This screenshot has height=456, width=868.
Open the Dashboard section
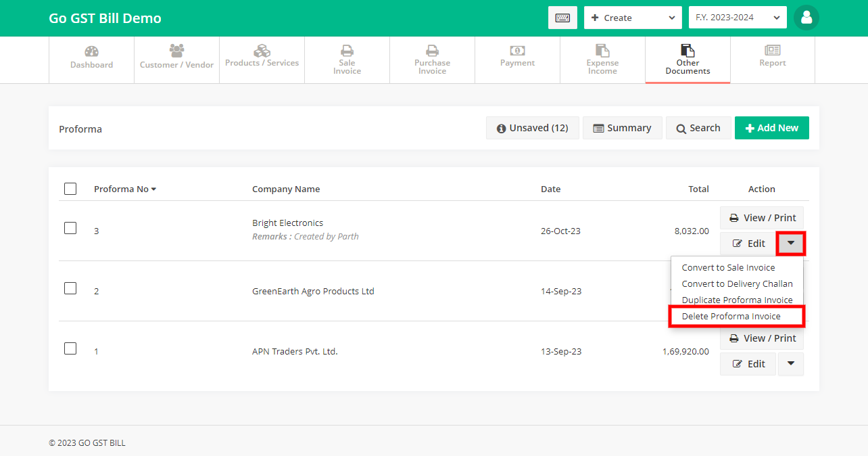coord(91,60)
